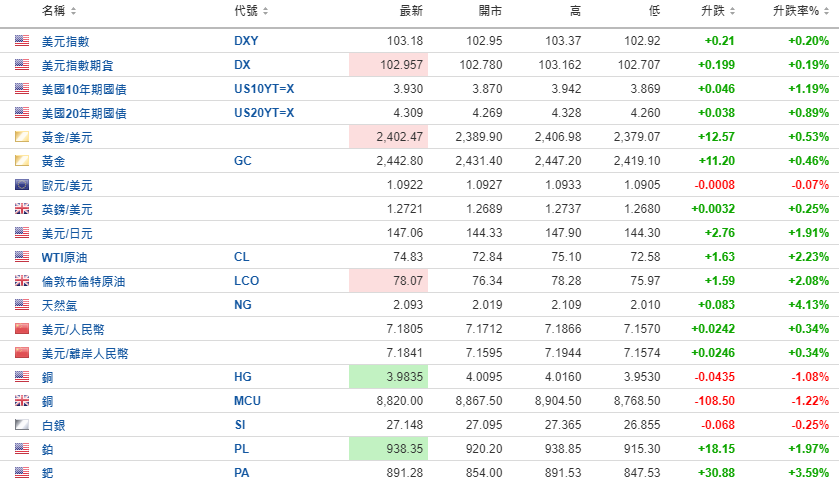Open the WTI原油 quote link
Viewport: 839px width, 483px height.
(64, 257)
